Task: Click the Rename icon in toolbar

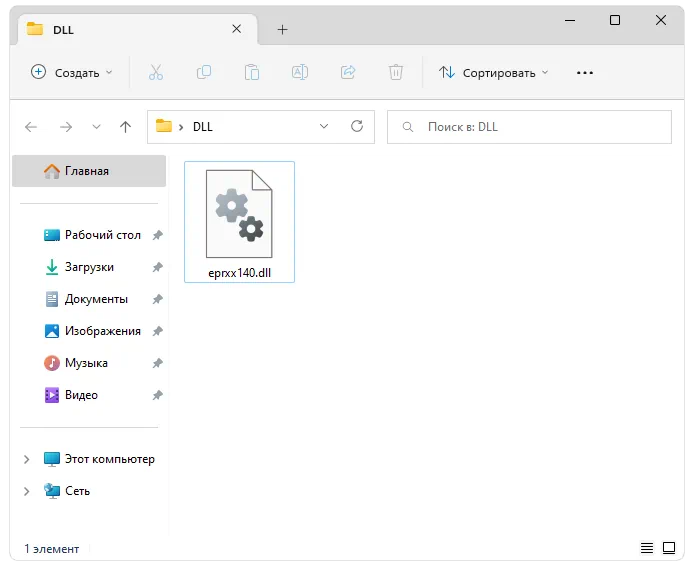Action: click(300, 72)
